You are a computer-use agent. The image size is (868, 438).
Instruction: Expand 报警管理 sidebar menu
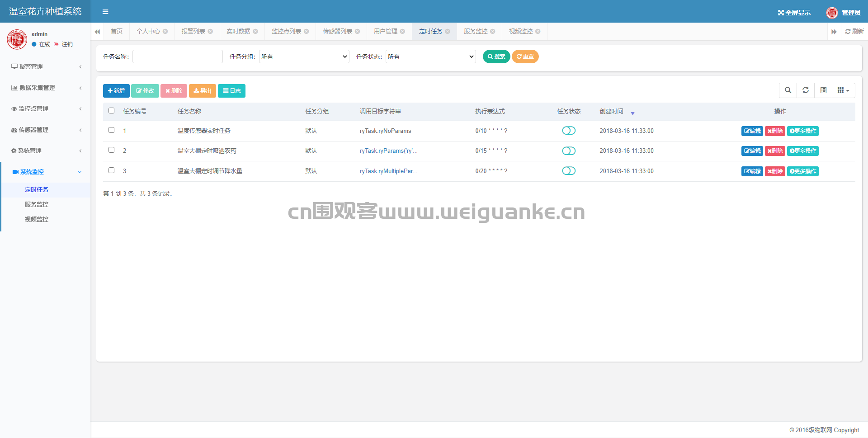pyautogui.click(x=45, y=66)
